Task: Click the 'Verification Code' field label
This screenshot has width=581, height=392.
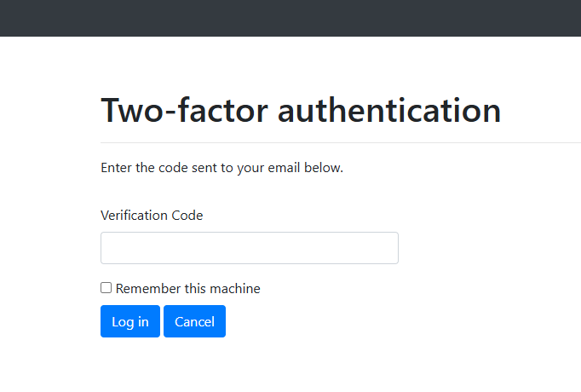Action: pyautogui.click(x=152, y=216)
